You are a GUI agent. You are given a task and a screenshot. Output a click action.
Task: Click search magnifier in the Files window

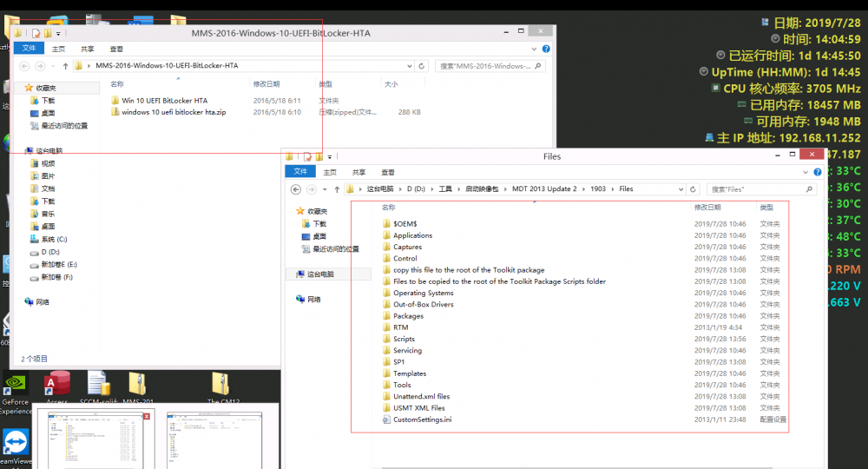tap(809, 189)
